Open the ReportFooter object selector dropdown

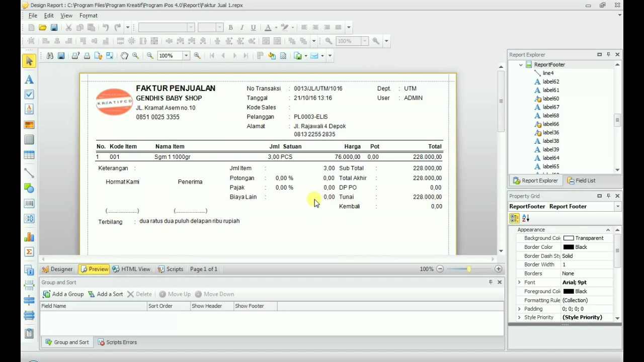click(617, 207)
